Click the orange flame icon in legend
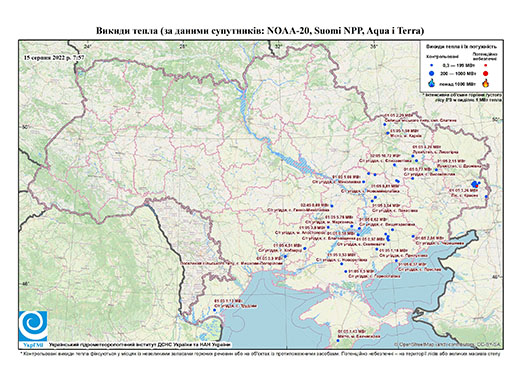 486,83
